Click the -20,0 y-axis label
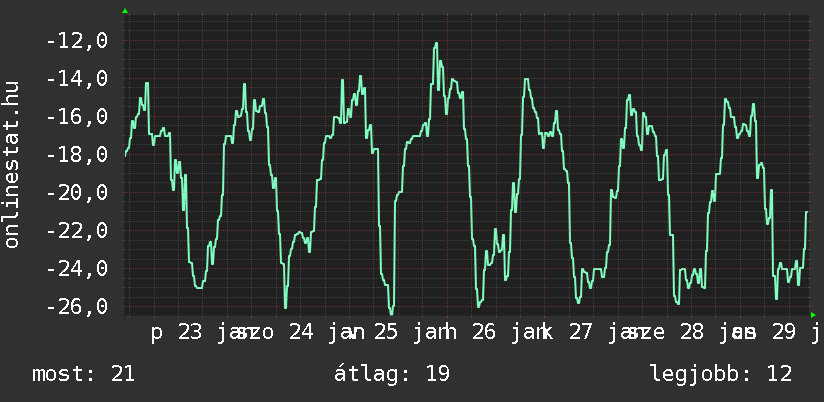 [76, 193]
